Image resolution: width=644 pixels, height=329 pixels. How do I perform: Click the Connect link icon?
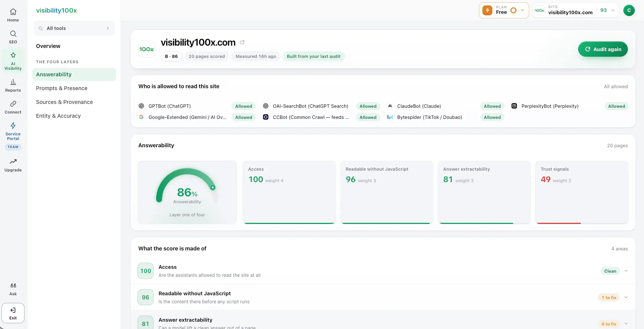pyautogui.click(x=13, y=104)
